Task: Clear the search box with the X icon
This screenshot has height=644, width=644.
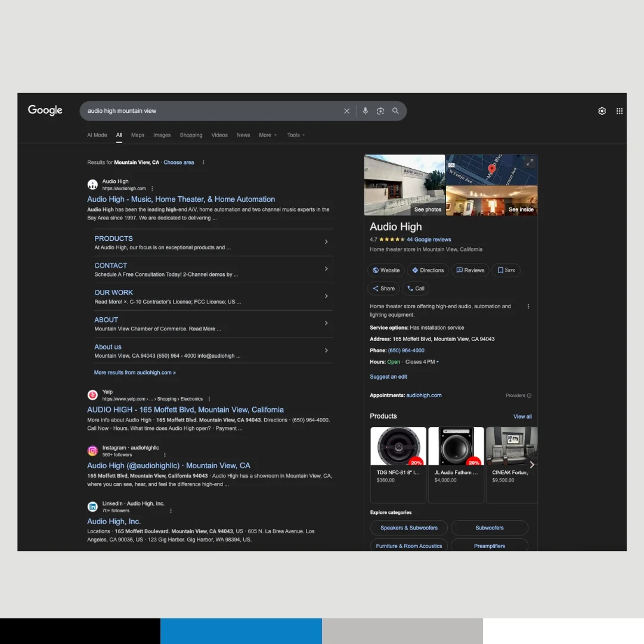Action: coord(346,111)
